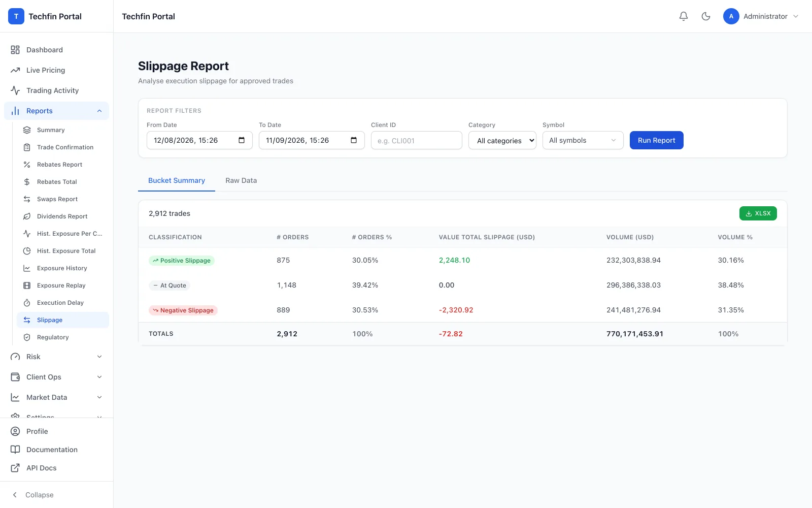
Task: Open the Regulatory report
Action: [63, 337]
